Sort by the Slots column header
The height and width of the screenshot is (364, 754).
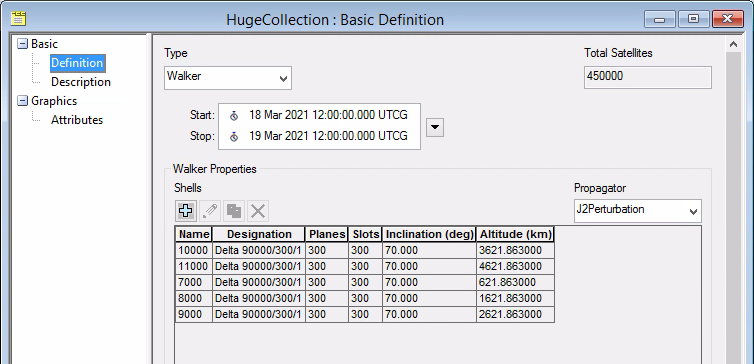click(x=365, y=234)
